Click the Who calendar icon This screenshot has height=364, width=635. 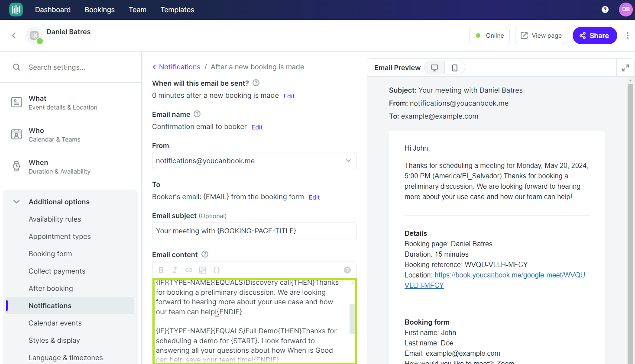pos(16,134)
